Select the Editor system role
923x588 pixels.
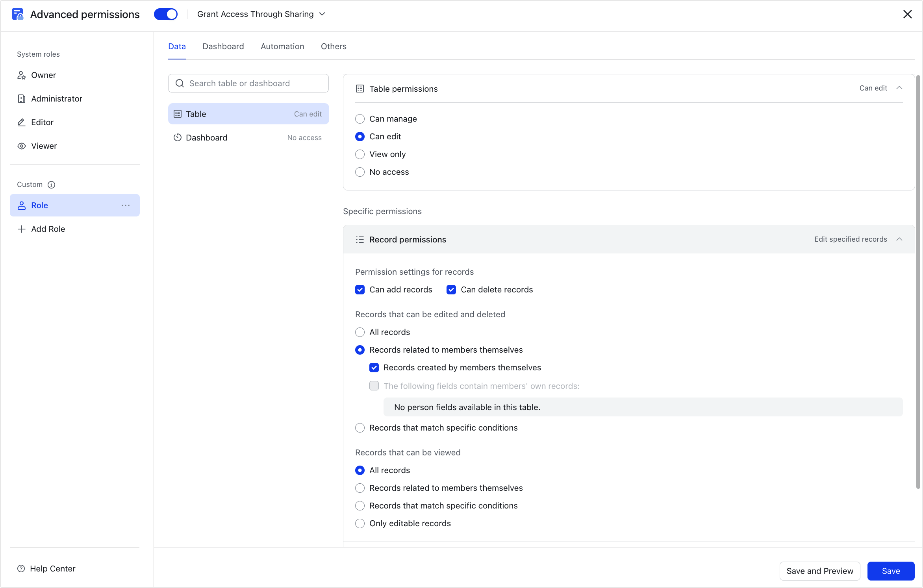tap(75, 122)
